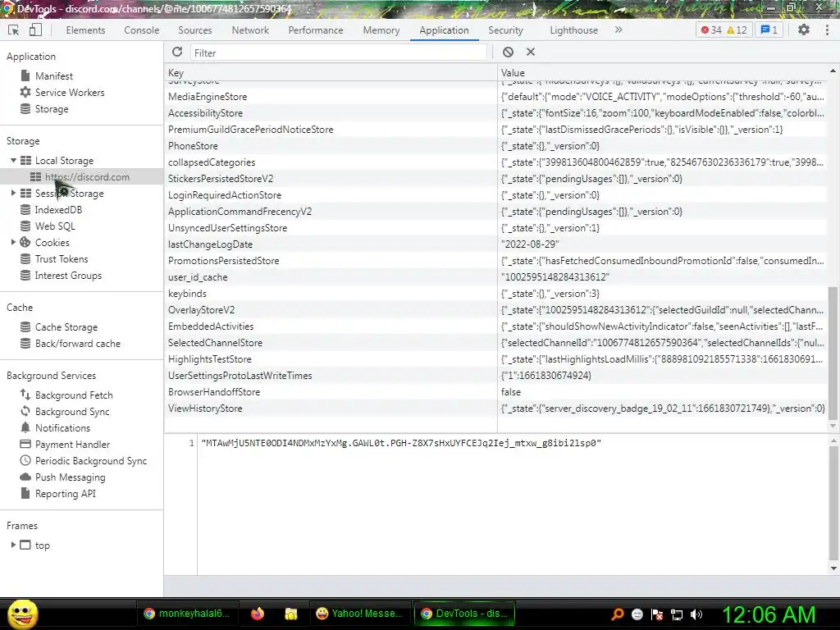Open Service Workers item
Screen dimensions: 840x630
point(70,92)
